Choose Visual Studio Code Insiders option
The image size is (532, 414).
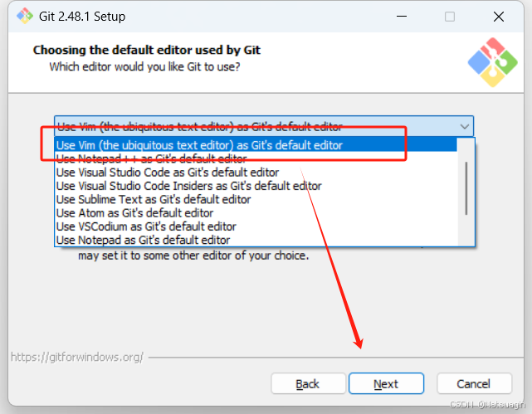[256, 186]
